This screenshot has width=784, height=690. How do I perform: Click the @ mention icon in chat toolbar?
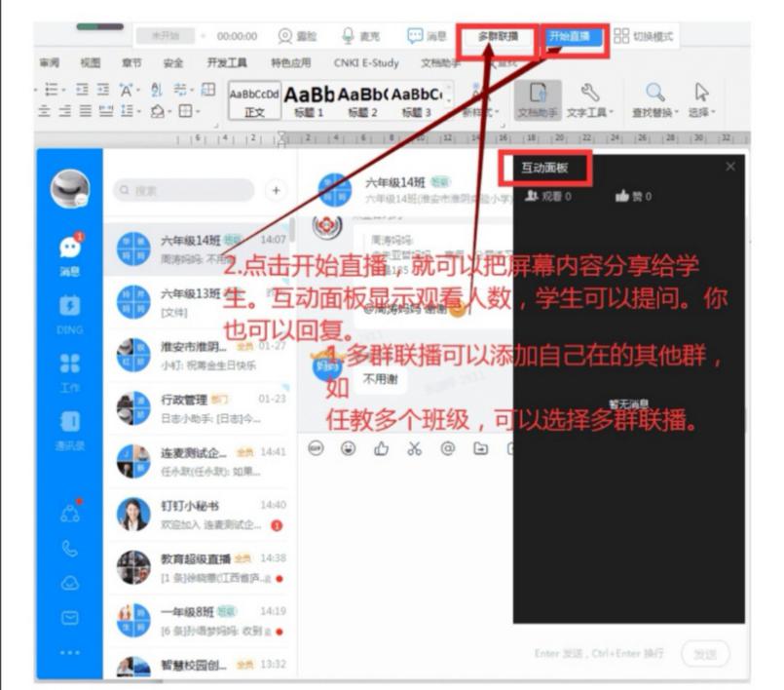click(447, 448)
